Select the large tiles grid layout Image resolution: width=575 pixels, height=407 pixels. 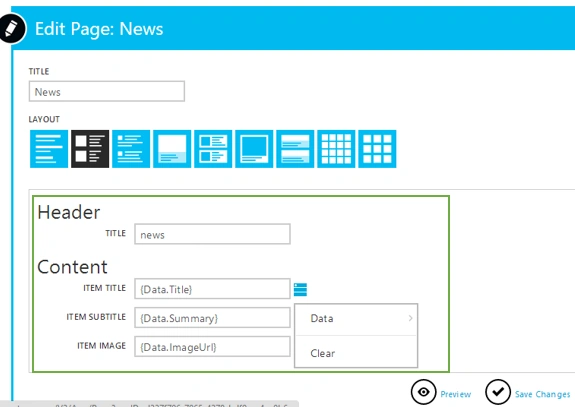pos(377,149)
